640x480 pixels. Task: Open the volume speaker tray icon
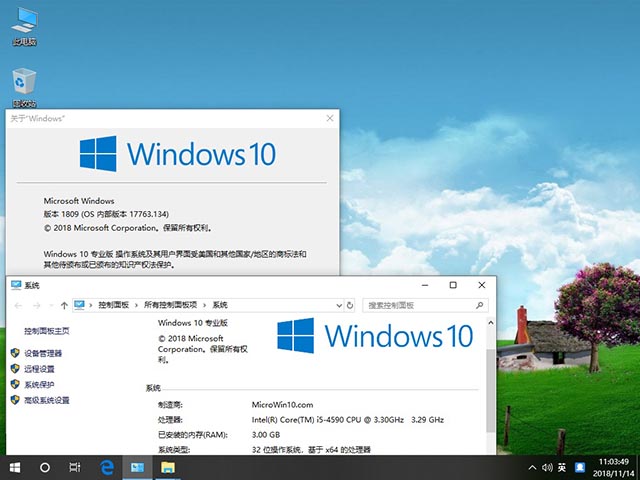(547, 467)
